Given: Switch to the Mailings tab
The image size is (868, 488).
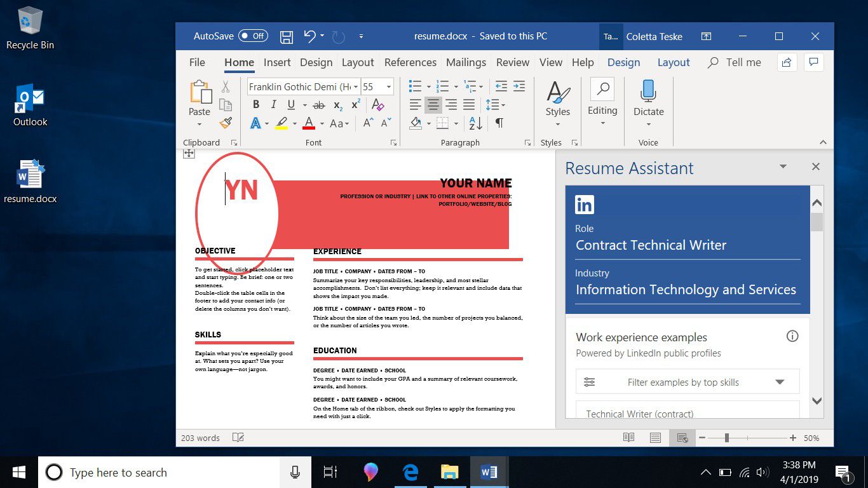Looking at the screenshot, I should pyautogui.click(x=466, y=62).
